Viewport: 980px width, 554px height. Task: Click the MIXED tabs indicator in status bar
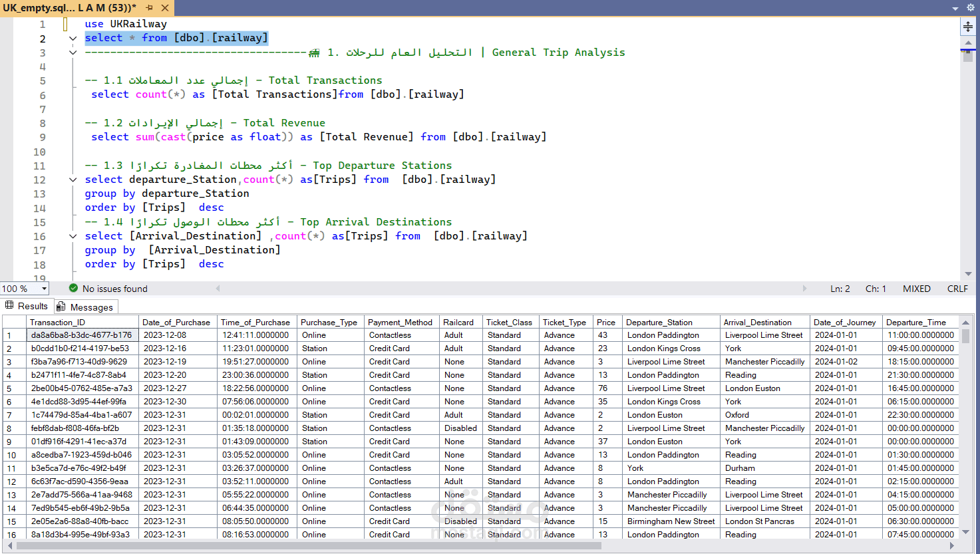coord(917,289)
